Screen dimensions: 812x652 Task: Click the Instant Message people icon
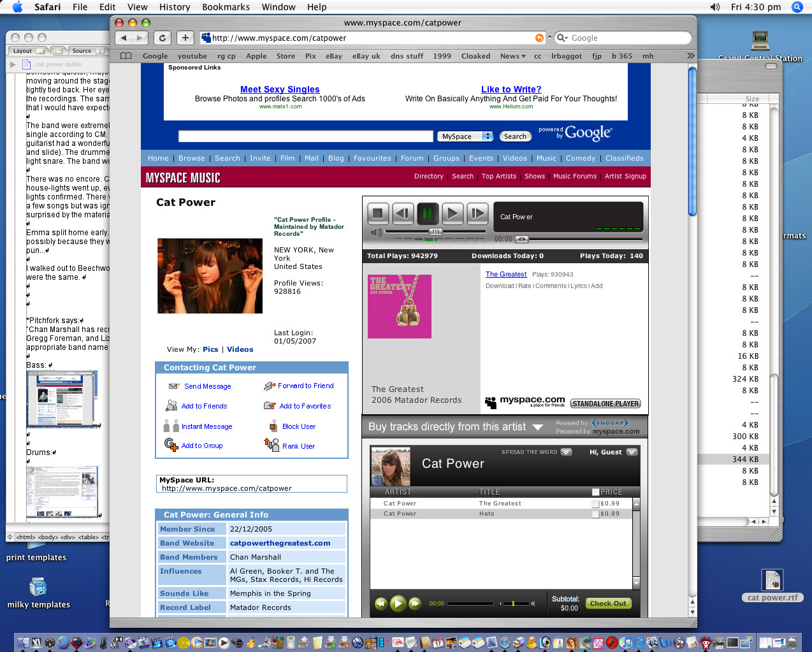(171, 426)
